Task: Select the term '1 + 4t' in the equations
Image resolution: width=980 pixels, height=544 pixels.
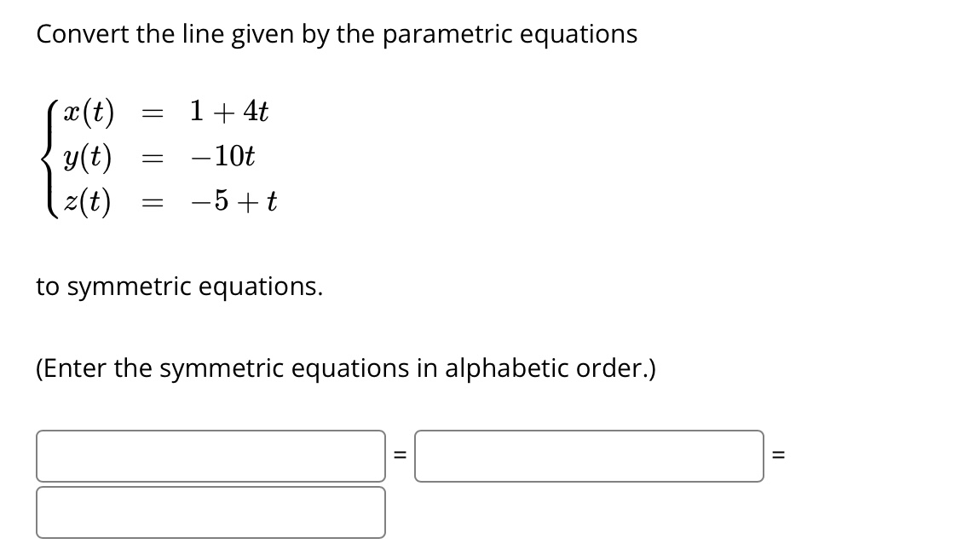Action: 227,111
